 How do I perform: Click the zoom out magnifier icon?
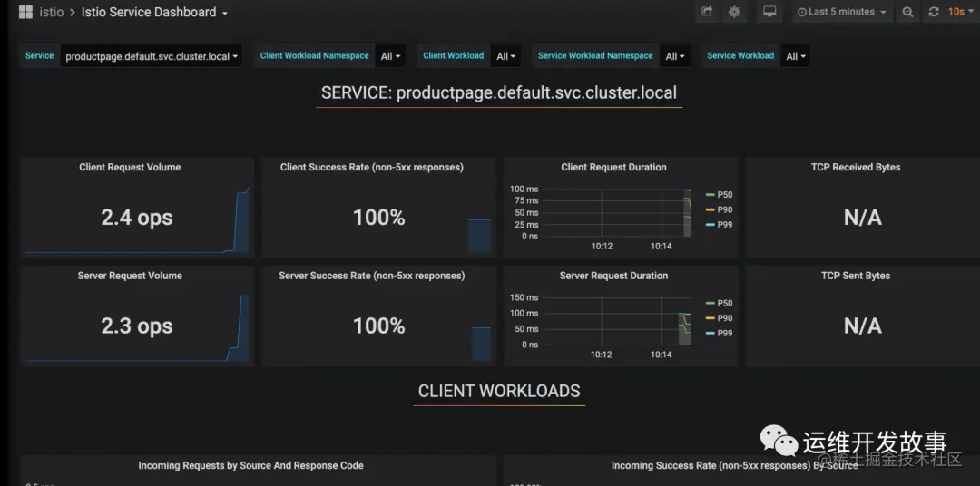pos(907,12)
